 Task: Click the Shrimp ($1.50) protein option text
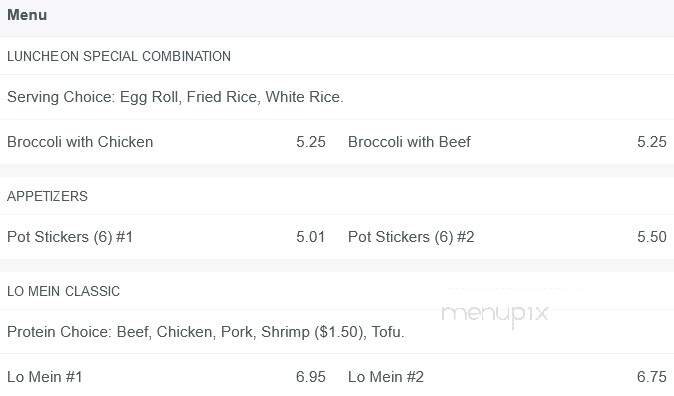[314, 332]
